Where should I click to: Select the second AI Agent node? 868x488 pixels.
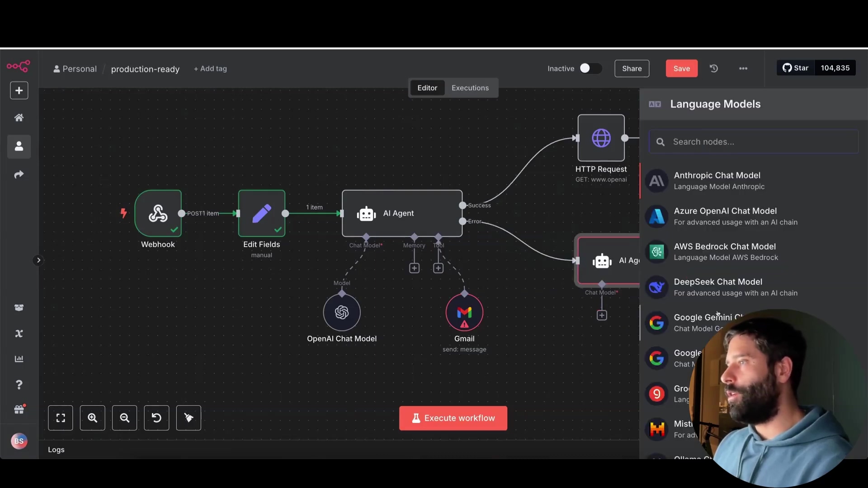[x=609, y=260]
